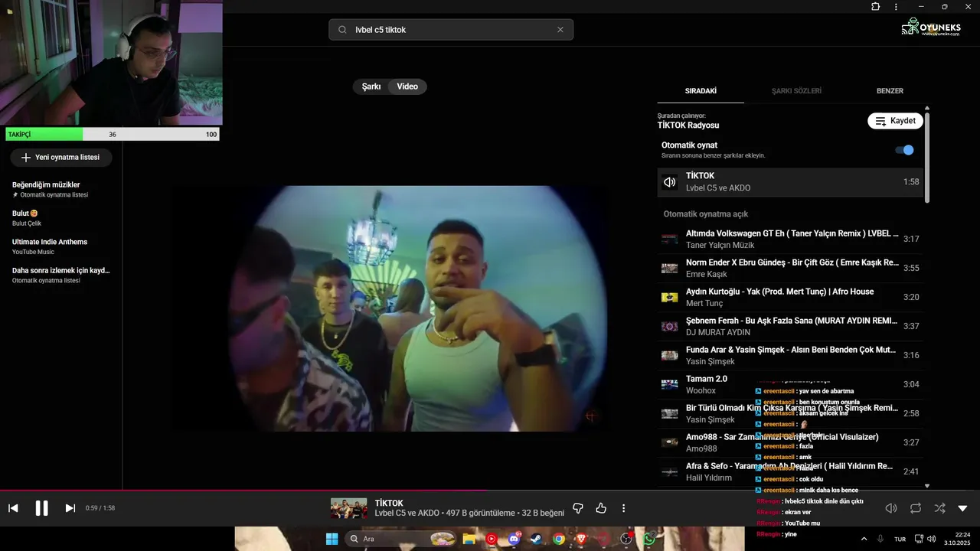Click the Aydın Kurtoğlu Yak thumbnail
Screen dimensions: 980x551
pyautogui.click(x=670, y=297)
